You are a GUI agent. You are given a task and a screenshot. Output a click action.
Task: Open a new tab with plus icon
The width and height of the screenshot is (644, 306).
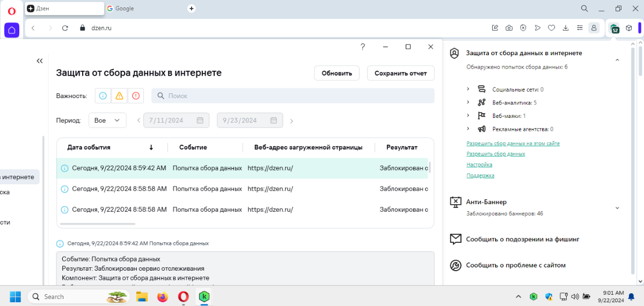(x=192, y=9)
